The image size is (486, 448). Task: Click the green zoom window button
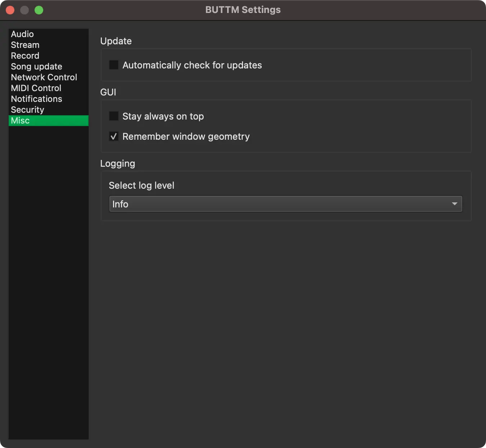(x=39, y=10)
